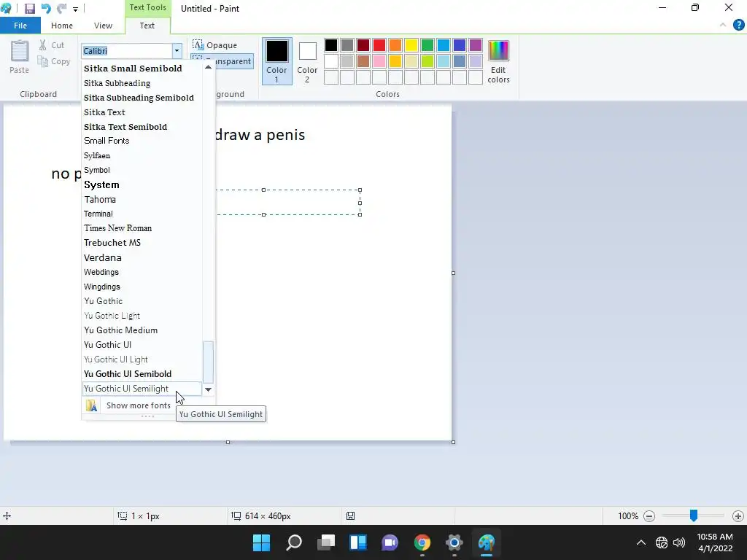The image size is (747, 560).
Task: Select Color 2 background box
Action: pos(307,62)
